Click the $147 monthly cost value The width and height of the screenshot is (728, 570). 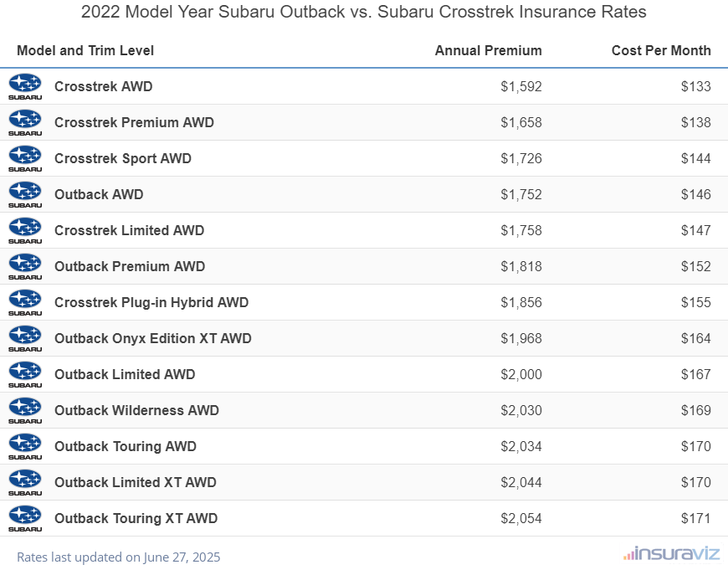click(696, 230)
